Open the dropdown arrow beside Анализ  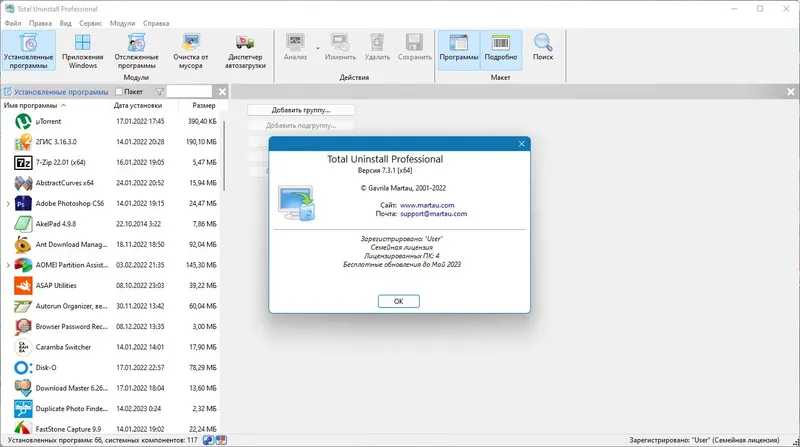[x=317, y=48]
